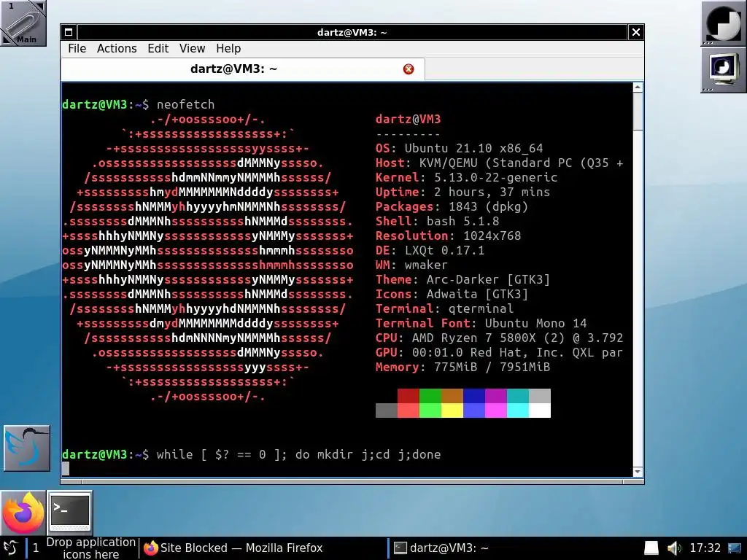Click the 'Shell: bash 5.1.8' line

pos(438,221)
